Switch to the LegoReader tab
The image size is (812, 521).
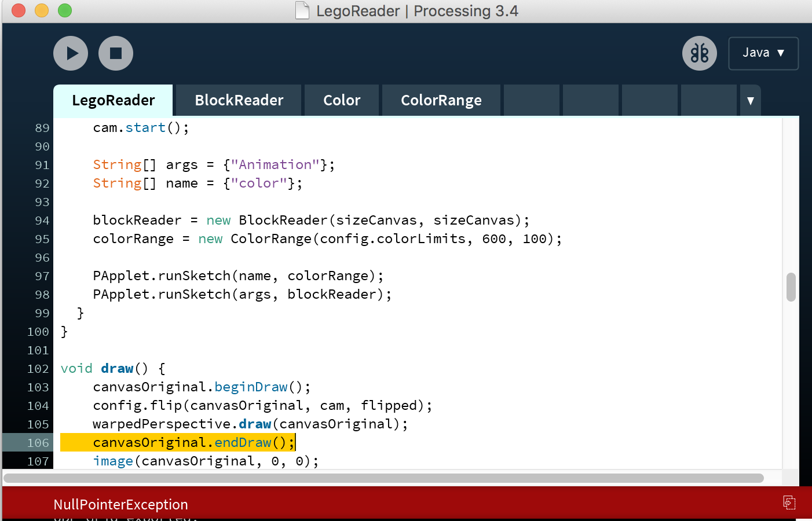pyautogui.click(x=113, y=100)
